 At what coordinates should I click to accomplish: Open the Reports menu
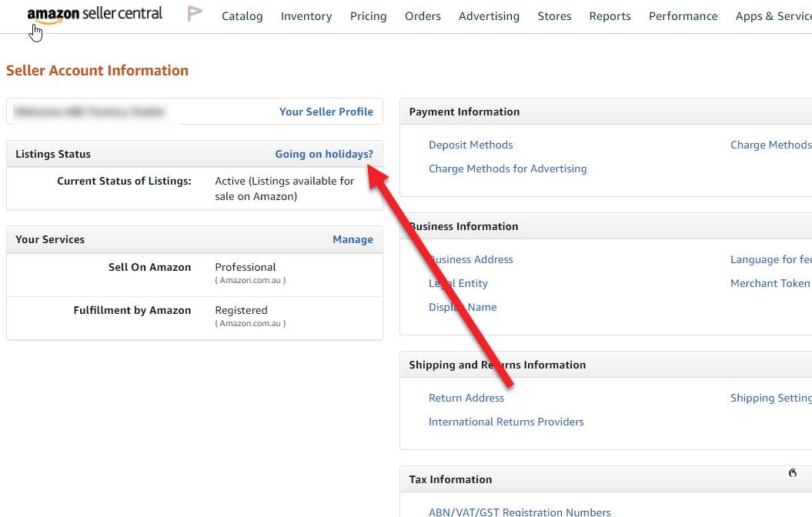point(610,16)
